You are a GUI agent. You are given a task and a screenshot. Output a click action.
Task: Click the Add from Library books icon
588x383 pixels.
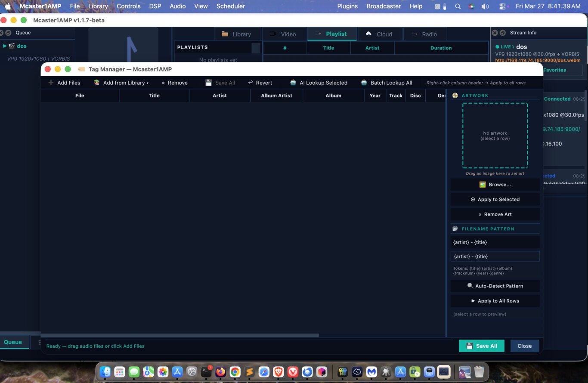pos(97,83)
